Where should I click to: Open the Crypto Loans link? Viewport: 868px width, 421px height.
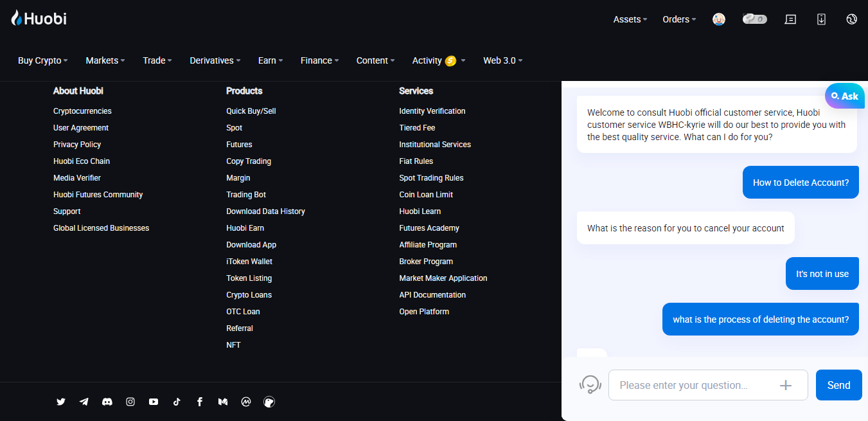249,295
